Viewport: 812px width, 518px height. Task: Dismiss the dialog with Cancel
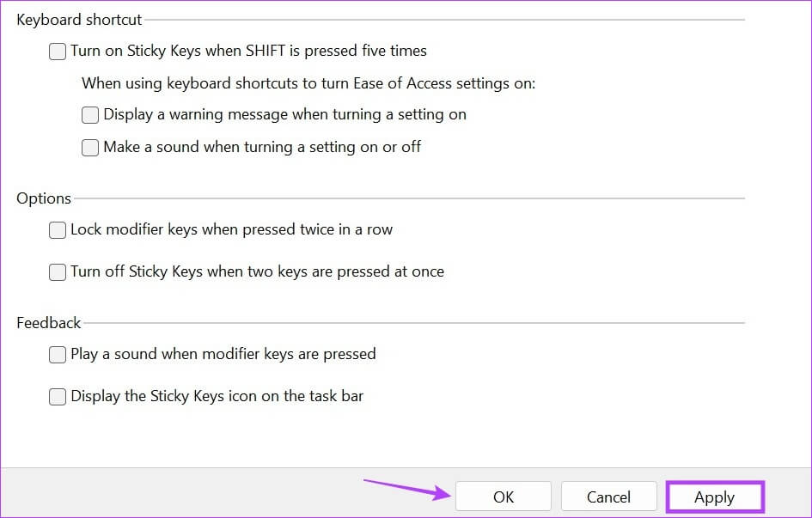pyautogui.click(x=608, y=497)
